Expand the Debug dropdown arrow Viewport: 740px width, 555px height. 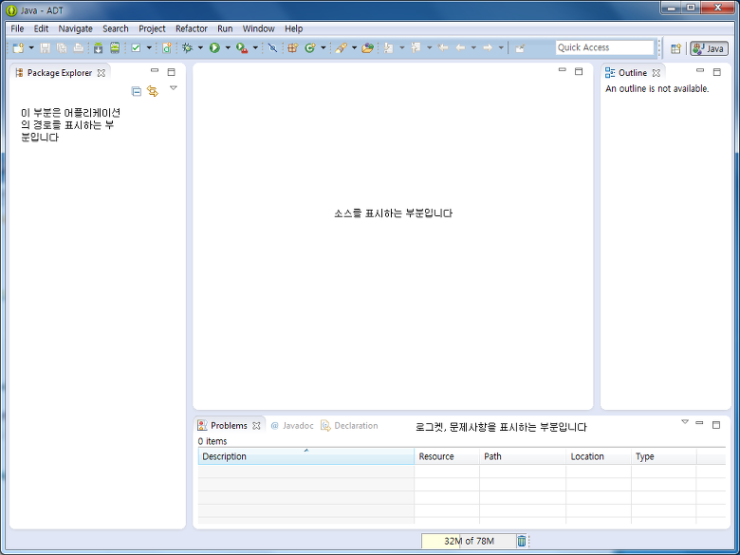(x=200, y=48)
